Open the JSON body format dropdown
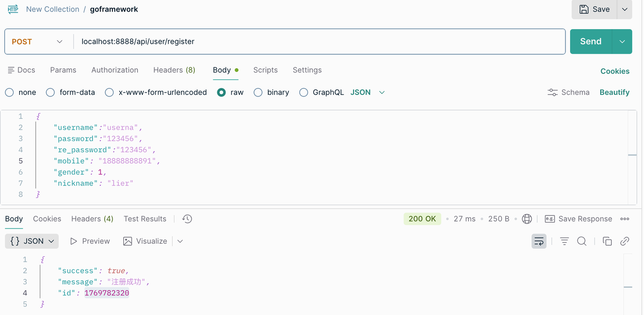 click(x=368, y=92)
